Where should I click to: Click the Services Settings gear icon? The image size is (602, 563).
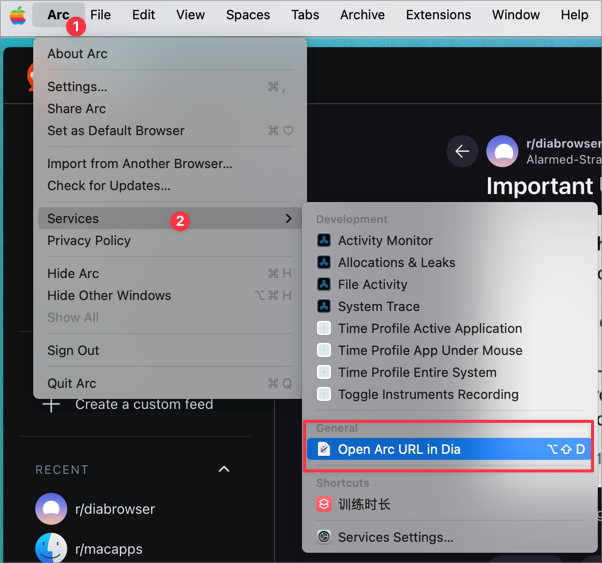coord(324,537)
